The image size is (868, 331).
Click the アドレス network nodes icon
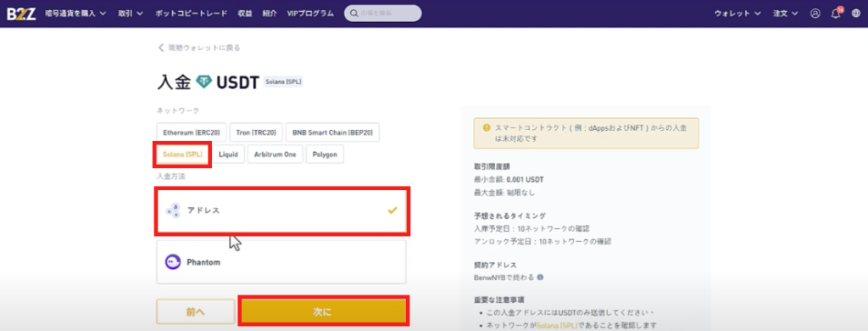(x=173, y=210)
